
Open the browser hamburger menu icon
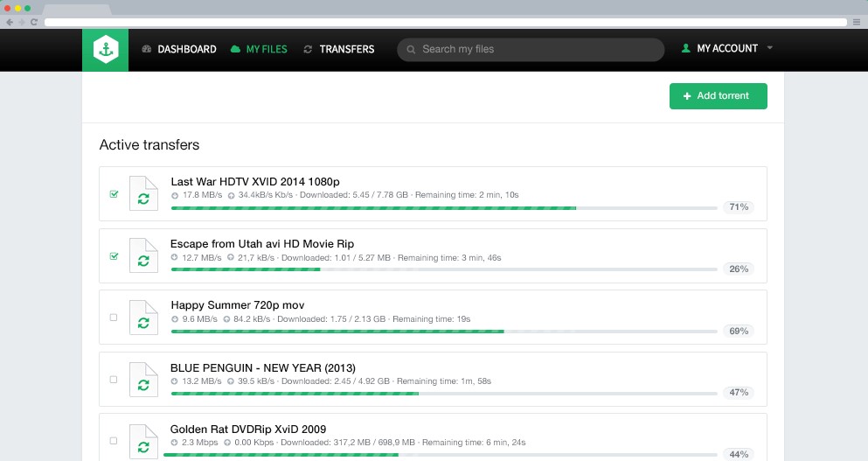pos(855,22)
